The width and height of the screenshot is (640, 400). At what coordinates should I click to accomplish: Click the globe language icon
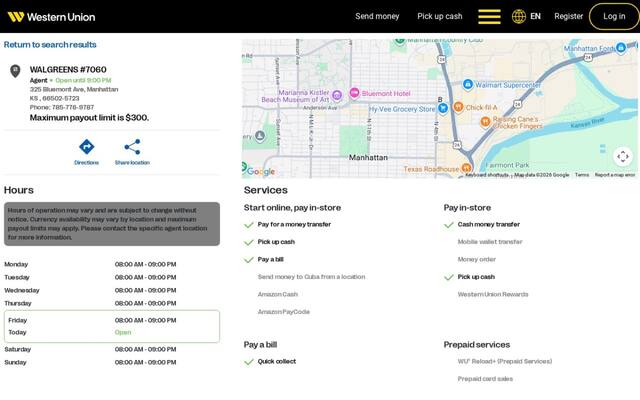519,17
